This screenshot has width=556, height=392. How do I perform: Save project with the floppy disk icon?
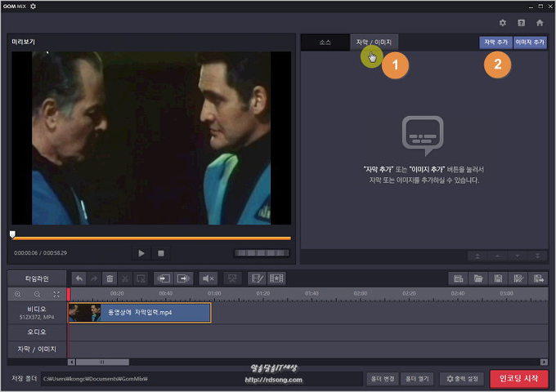click(x=499, y=278)
